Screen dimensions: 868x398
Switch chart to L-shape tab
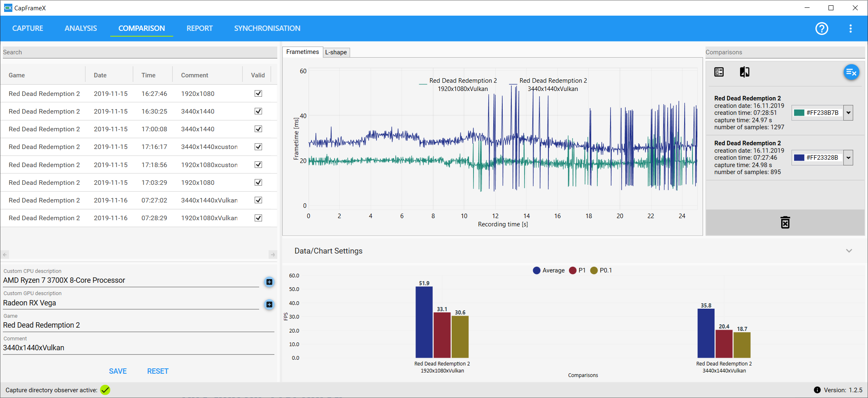coord(336,52)
